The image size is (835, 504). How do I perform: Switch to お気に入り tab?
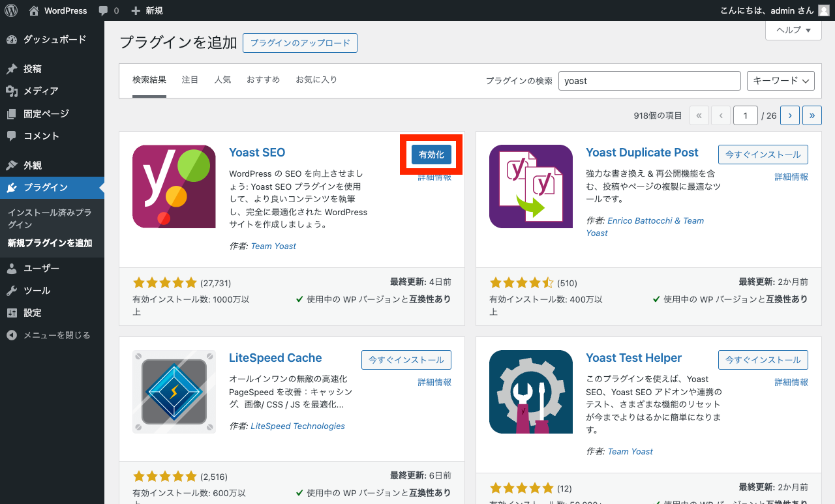click(316, 80)
